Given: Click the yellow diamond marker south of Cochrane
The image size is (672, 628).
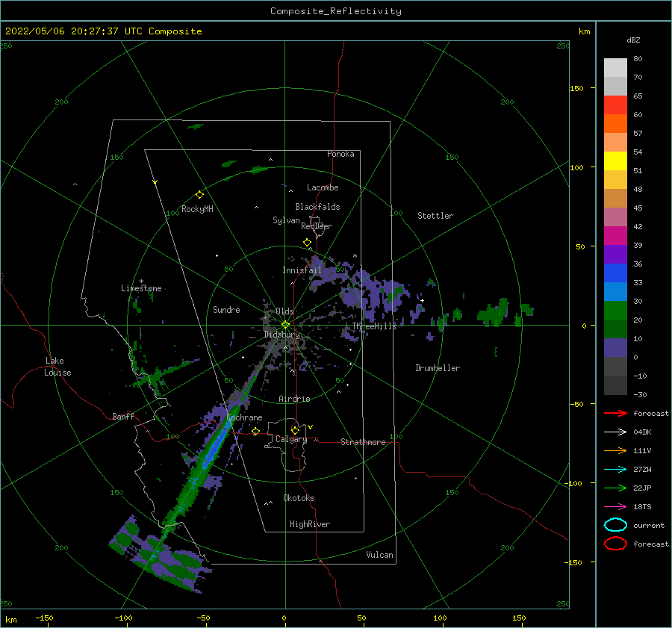Looking at the screenshot, I should [256, 431].
